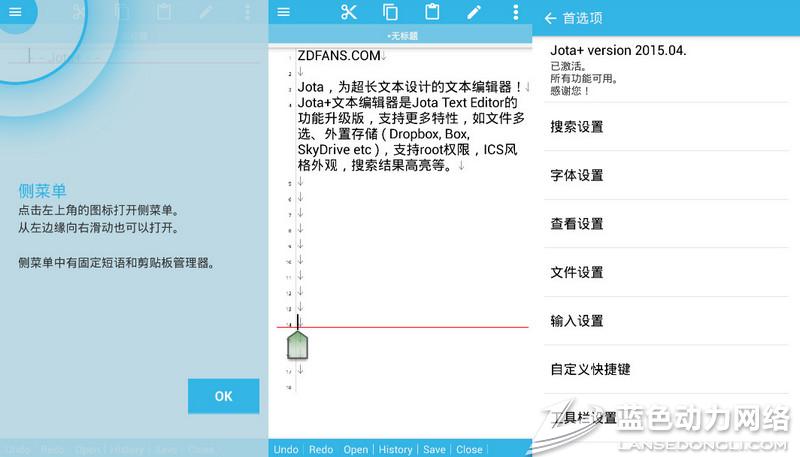Open the three-dot overflow menu in the editor
The image size is (800, 457).
pos(515,12)
